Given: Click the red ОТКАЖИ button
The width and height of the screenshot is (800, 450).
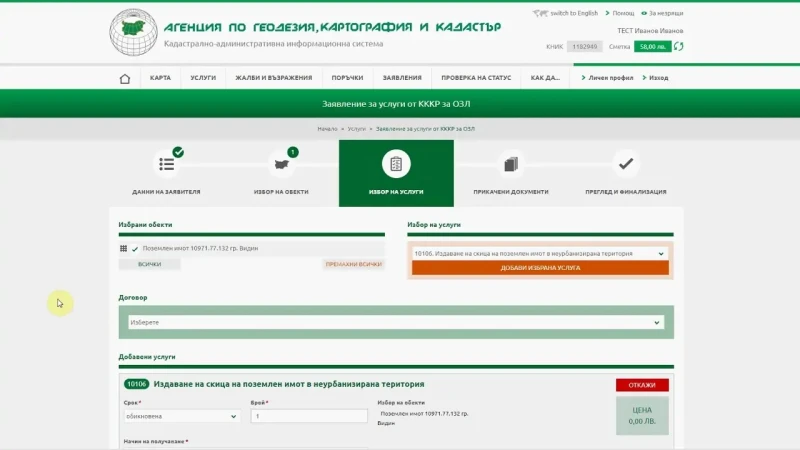Looking at the screenshot, I should point(642,385).
